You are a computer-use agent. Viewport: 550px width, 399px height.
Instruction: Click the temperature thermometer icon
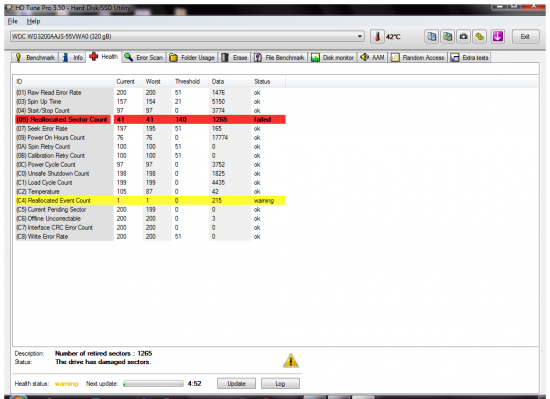click(377, 36)
